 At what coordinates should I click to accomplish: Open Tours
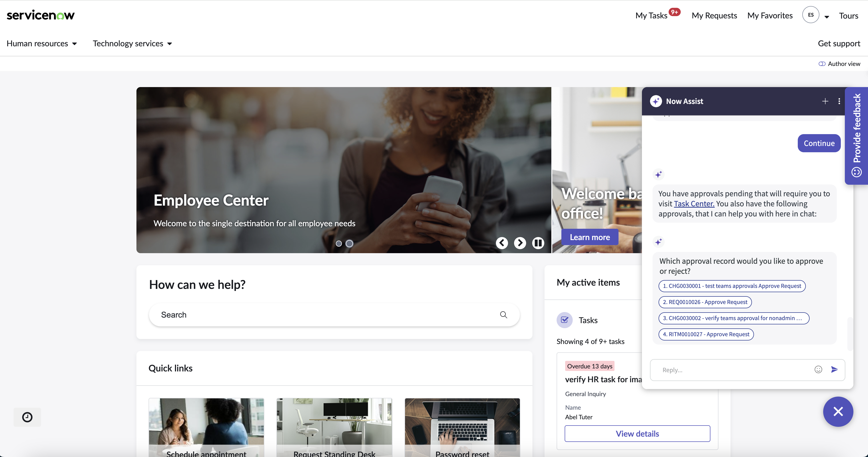(x=848, y=16)
